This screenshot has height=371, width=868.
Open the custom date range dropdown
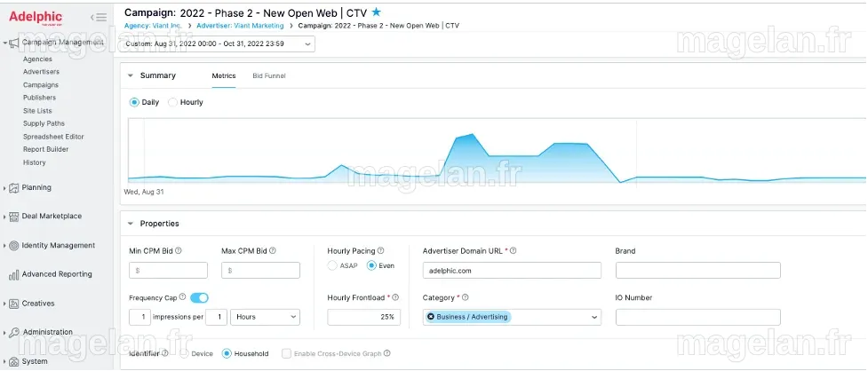pos(218,43)
